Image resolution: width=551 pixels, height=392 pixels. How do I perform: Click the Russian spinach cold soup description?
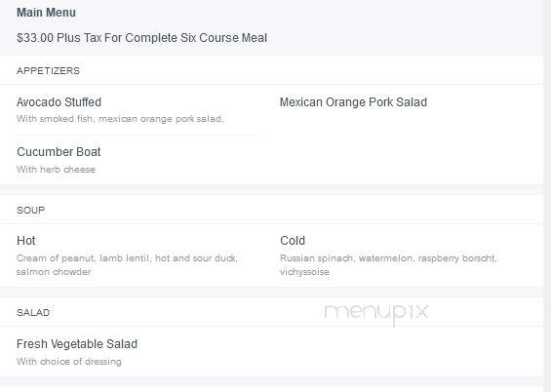(x=388, y=258)
